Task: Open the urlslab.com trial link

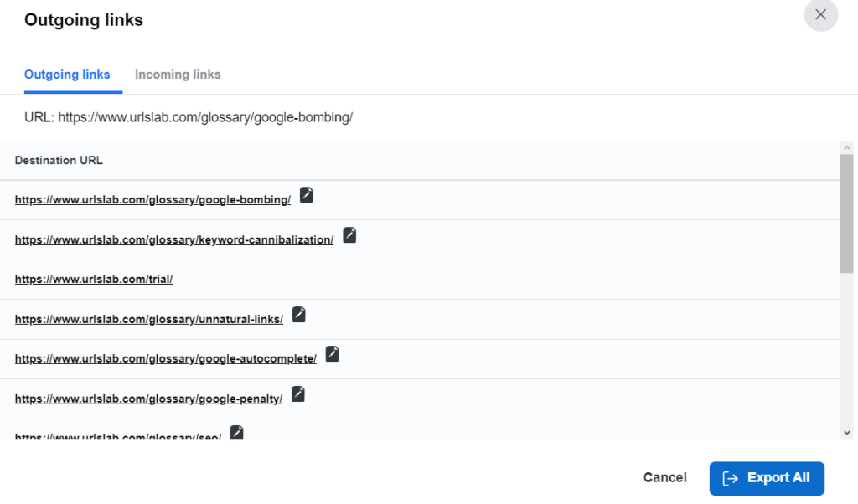Action: click(x=93, y=279)
